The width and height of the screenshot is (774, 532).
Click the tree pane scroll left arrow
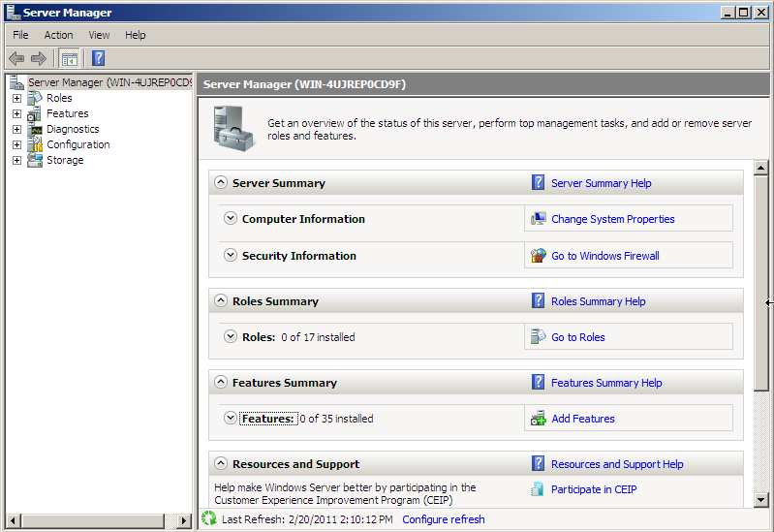tap(14, 520)
